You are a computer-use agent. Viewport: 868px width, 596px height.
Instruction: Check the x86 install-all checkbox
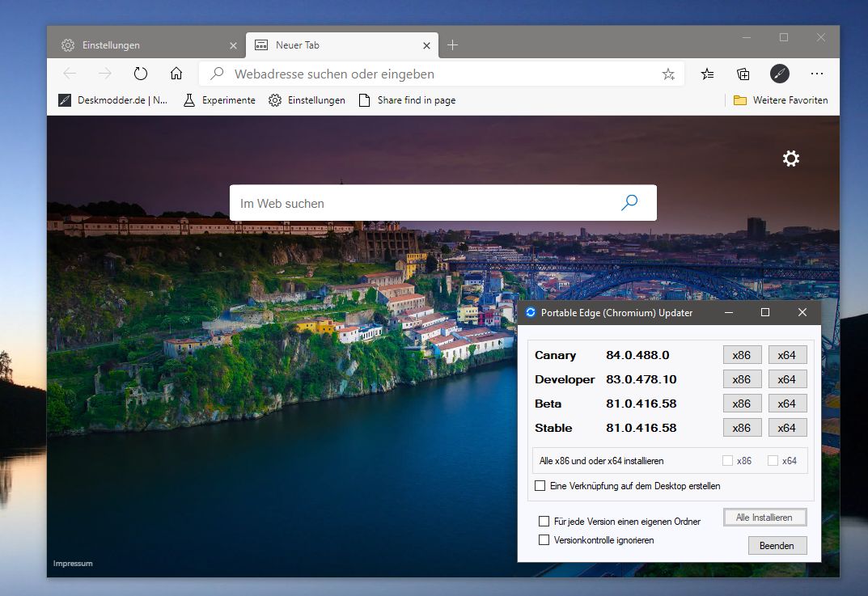(727, 460)
